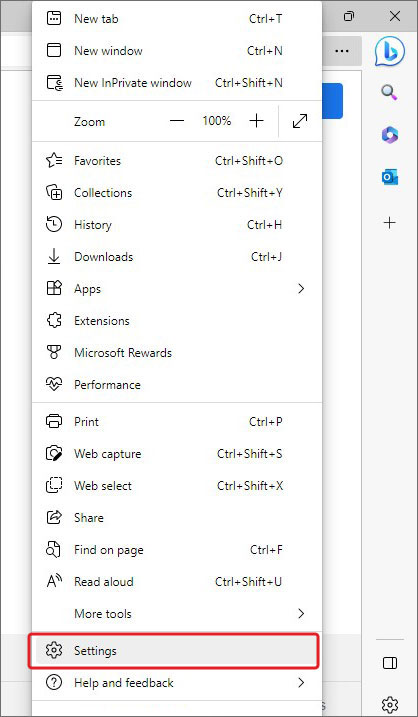The image size is (418, 717).
Task: Toggle the sidebar panel visibility icon
Action: coord(390,663)
